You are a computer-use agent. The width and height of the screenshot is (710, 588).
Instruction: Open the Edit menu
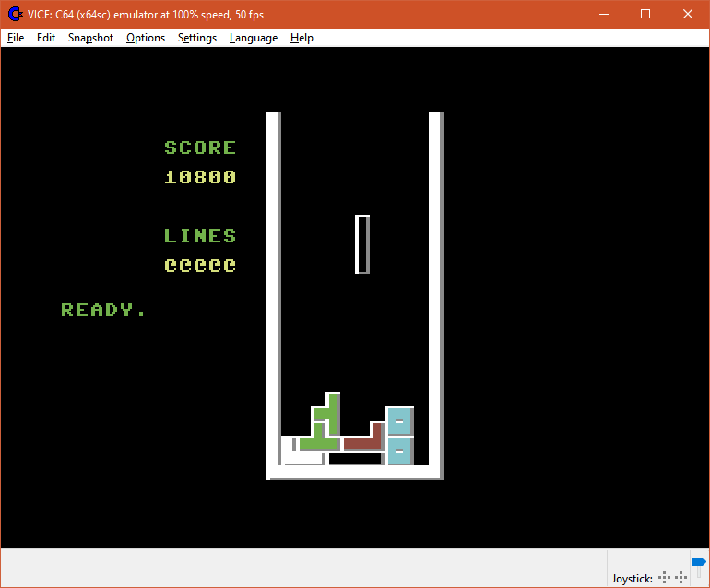(46, 38)
